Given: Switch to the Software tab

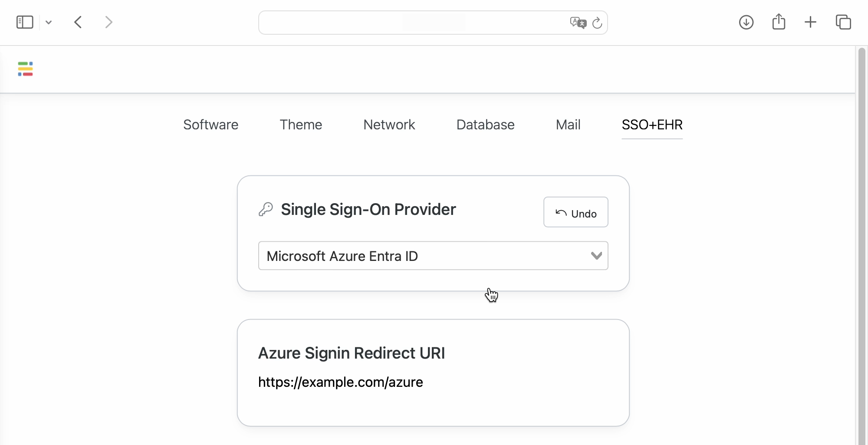Looking at the screenshot, I should point(210,125).
